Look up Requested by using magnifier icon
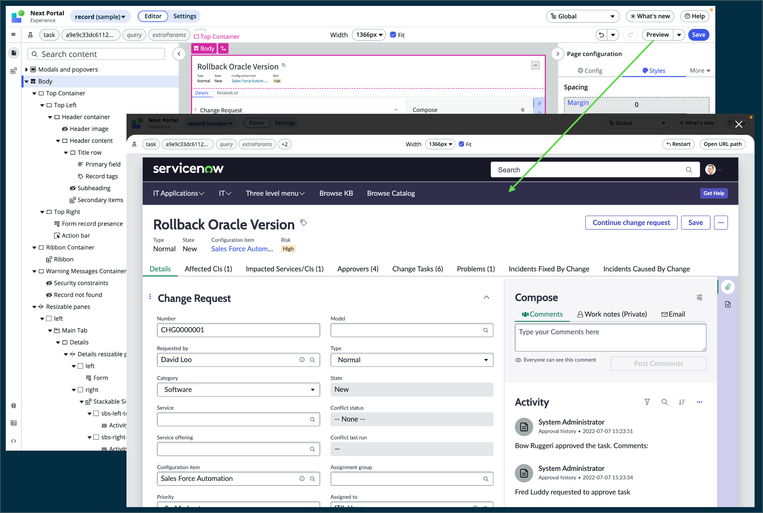The width and height of the screenshot is (763, 513). (x=312, y=360)
